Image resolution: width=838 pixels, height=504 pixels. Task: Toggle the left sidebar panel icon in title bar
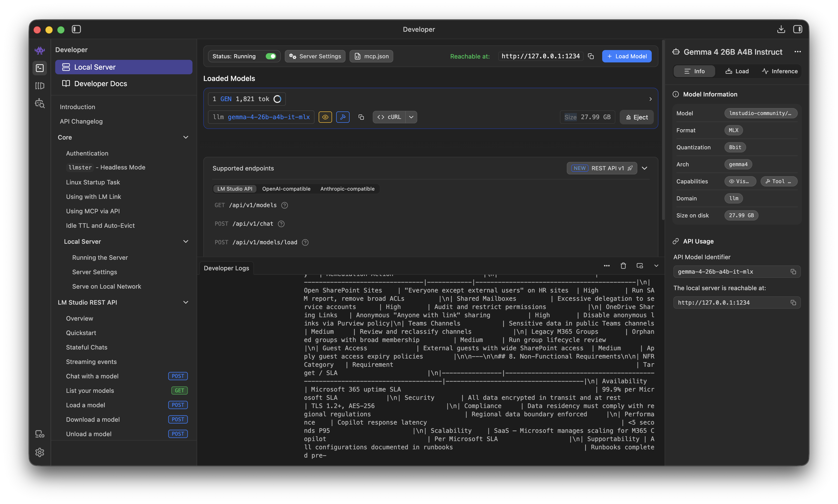(x=76, y=29)
